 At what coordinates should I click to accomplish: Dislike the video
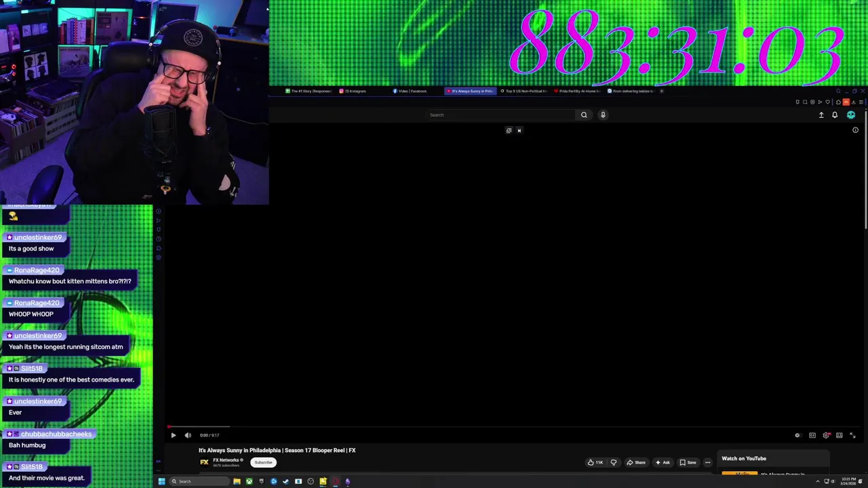pos(614,462)
